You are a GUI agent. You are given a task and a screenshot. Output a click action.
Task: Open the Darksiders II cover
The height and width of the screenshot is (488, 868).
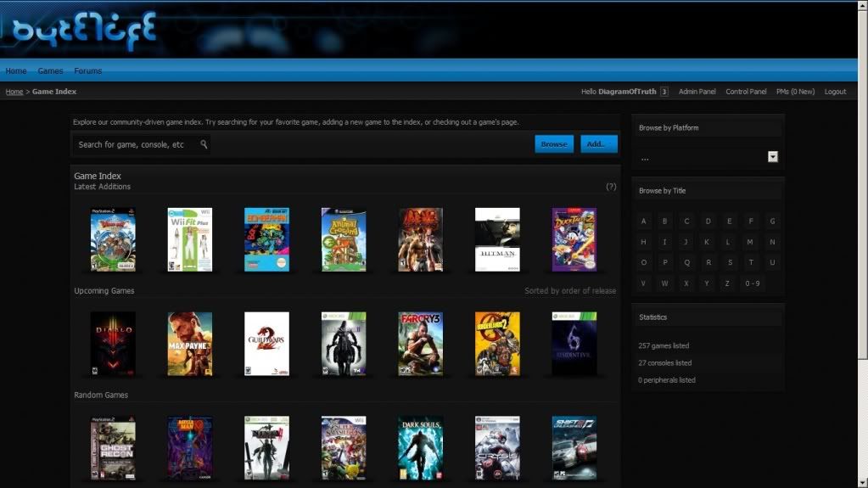click(344, 344)
